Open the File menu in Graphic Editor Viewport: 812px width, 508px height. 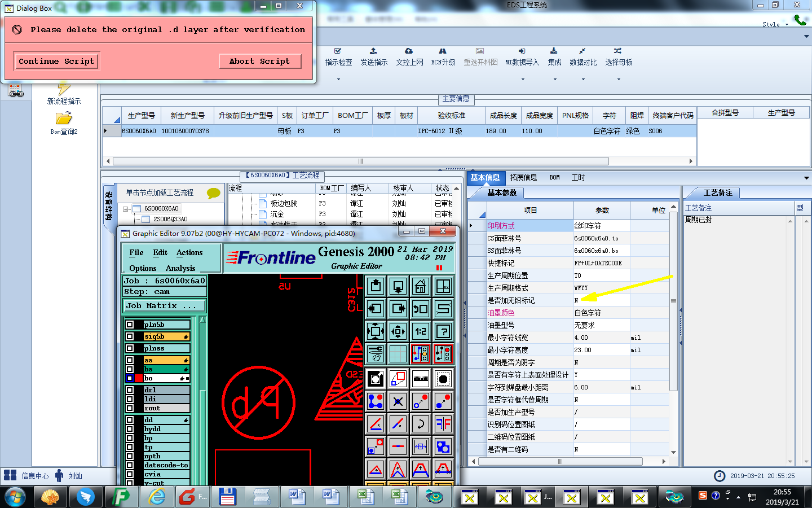click(136, 252)
